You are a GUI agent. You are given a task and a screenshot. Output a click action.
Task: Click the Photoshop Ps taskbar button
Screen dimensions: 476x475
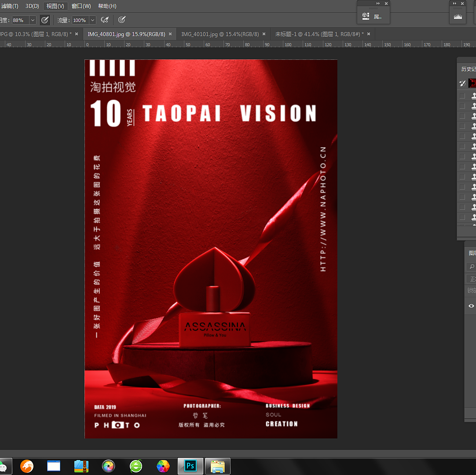click(190, 466)
